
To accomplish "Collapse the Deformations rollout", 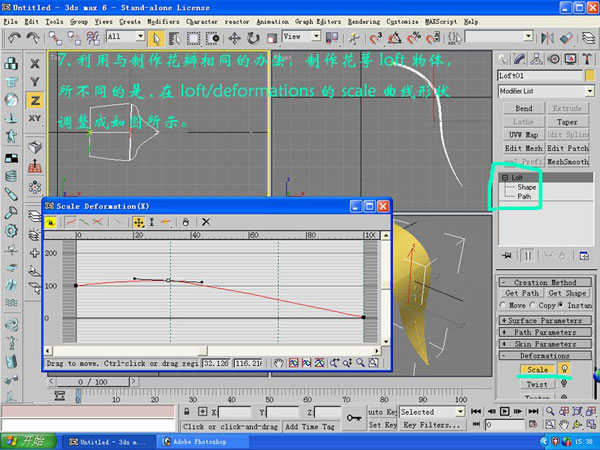I will coord(545,355).
